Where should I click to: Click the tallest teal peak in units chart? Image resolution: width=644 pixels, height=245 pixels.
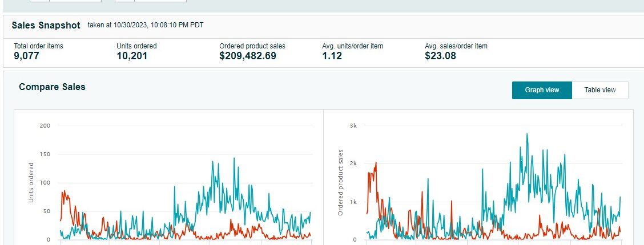(233, 160)
